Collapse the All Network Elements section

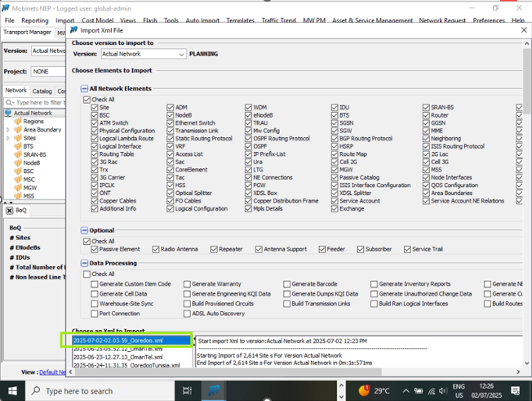84,88
